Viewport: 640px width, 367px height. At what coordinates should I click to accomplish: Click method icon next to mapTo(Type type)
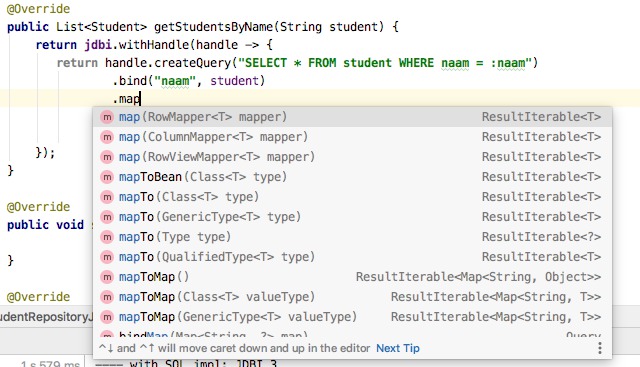107,237
